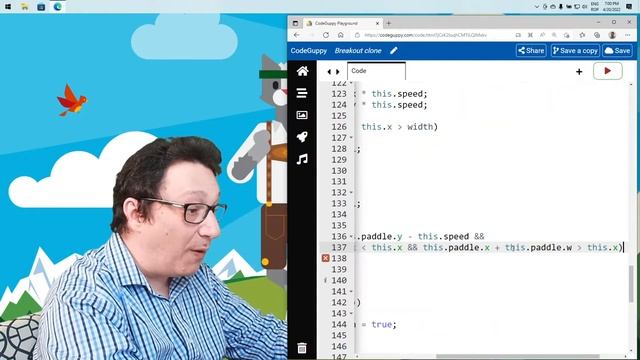This screenshot has width=640, height=360.
Task: Open Edge tab actions menu icon
Action: [295, 23]
